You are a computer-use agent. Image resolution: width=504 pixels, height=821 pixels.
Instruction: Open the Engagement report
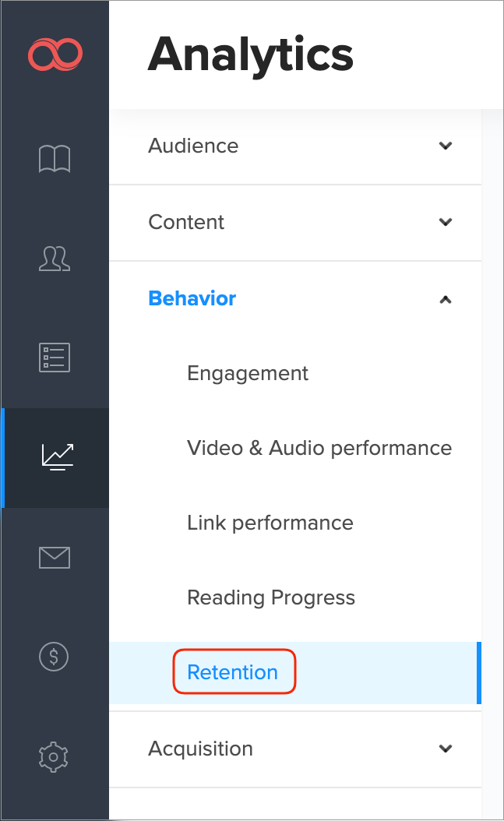point(248,373)
